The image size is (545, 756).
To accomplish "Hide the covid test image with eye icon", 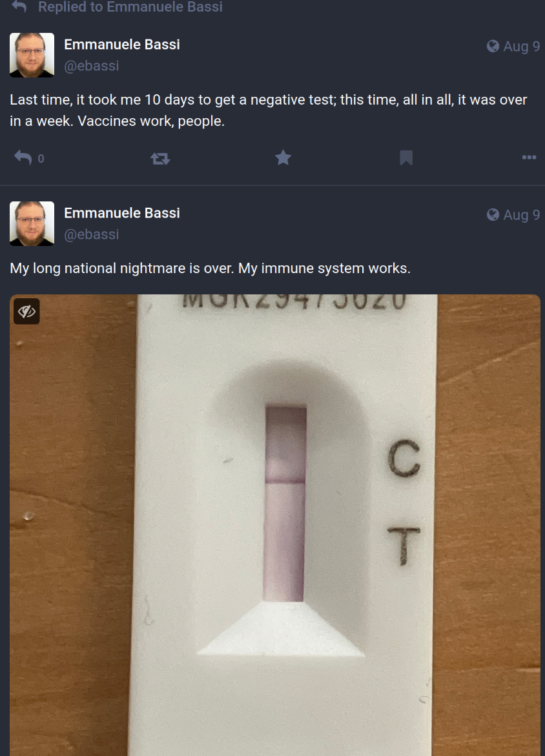I will (x=26, y=311).
